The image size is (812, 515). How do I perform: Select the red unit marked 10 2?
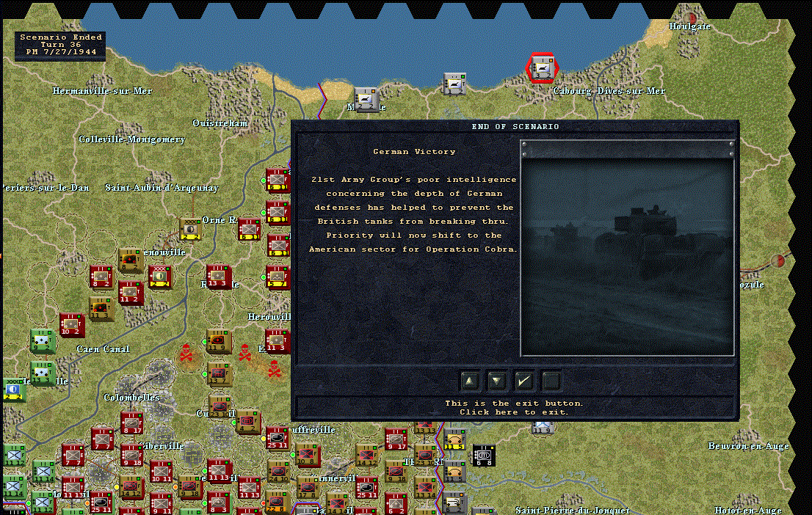(71, 324)
